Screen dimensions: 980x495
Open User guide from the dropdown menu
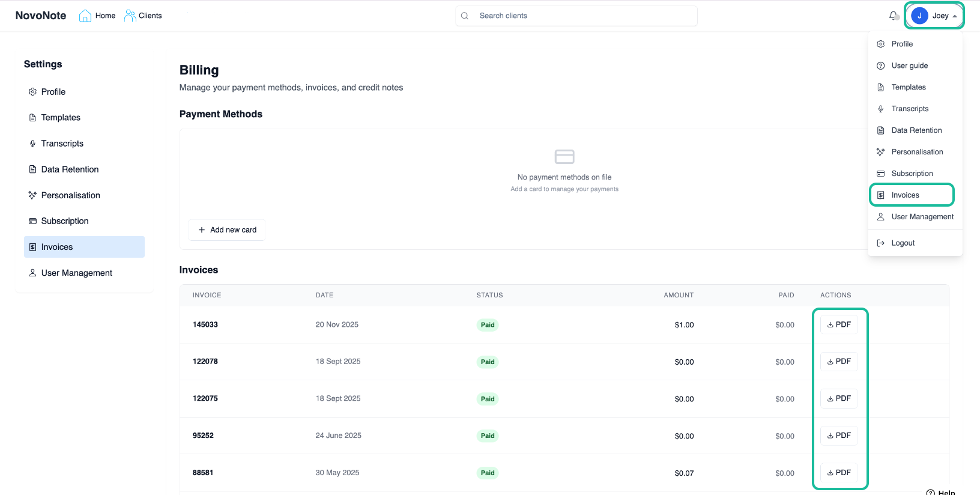909,65
